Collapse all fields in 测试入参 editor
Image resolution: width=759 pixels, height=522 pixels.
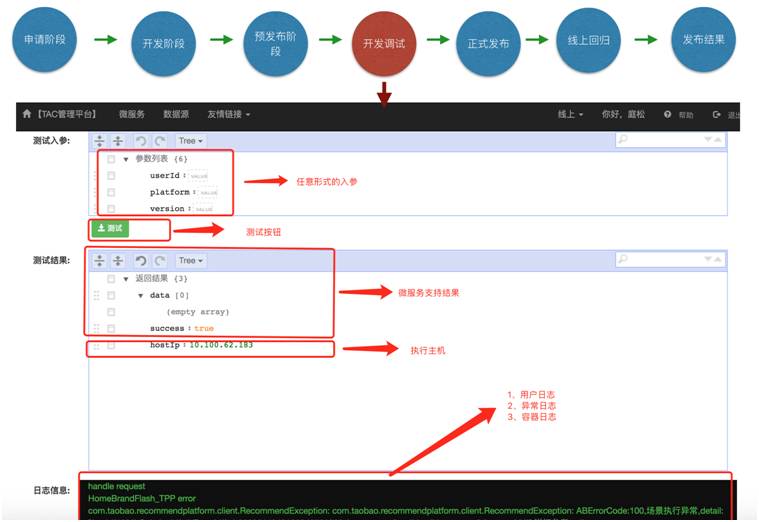pyautogui.click(x=118, y=141)
